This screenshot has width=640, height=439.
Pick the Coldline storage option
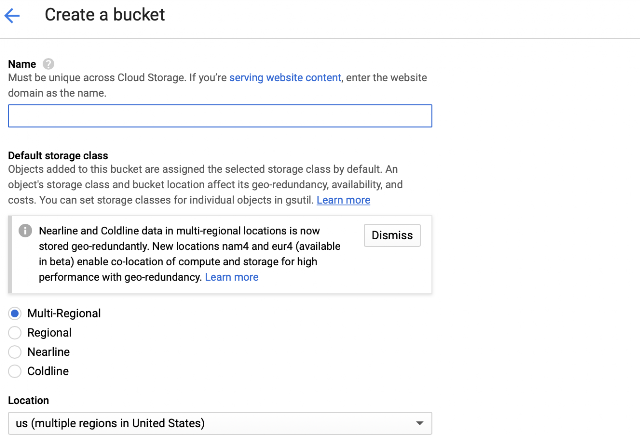(15, 371)
